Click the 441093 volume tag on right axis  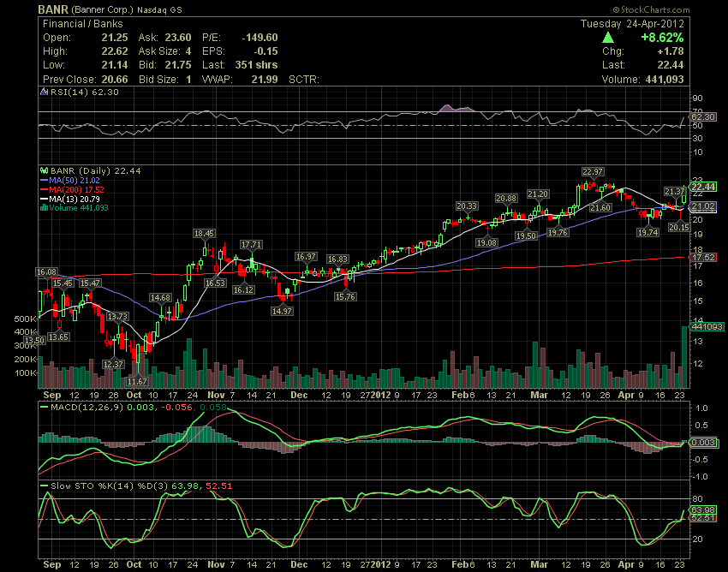click(x=707, y=327)
